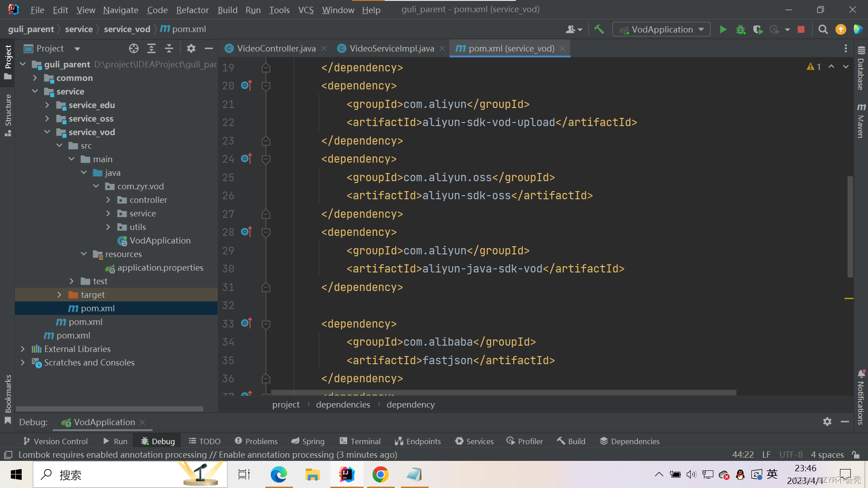Click the editor horizontal scrollbar
Screen dimensions: 868x488
(503, 392)
